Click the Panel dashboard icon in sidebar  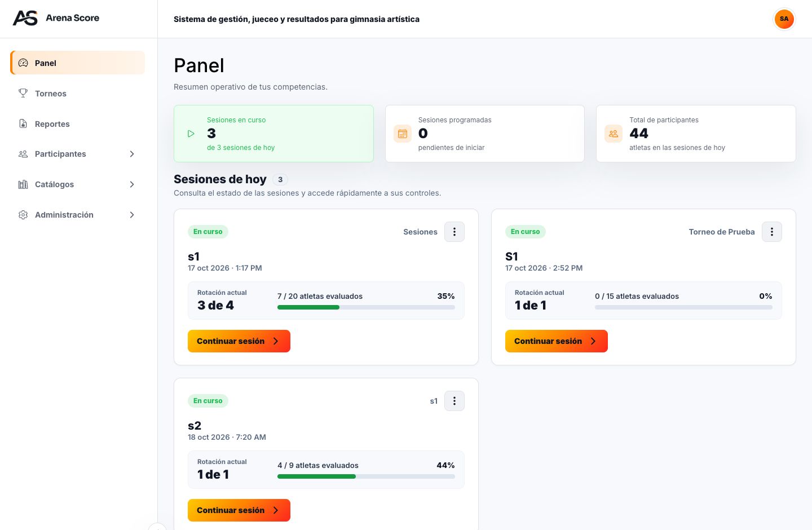click(23, 63)
